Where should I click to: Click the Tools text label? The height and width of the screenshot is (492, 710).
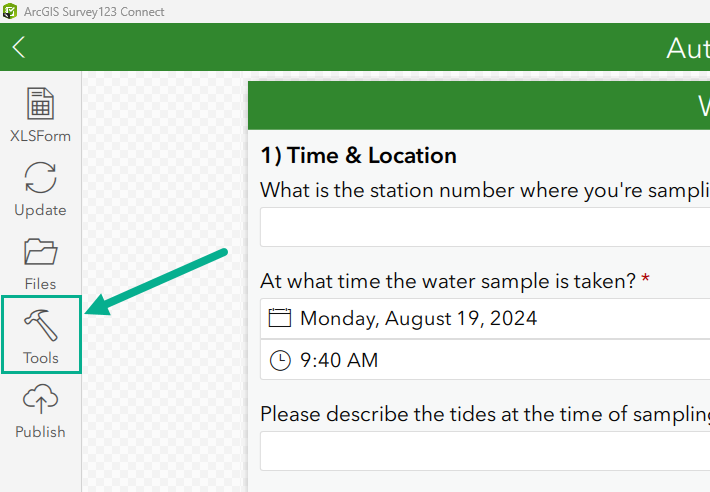coord(40,358)
